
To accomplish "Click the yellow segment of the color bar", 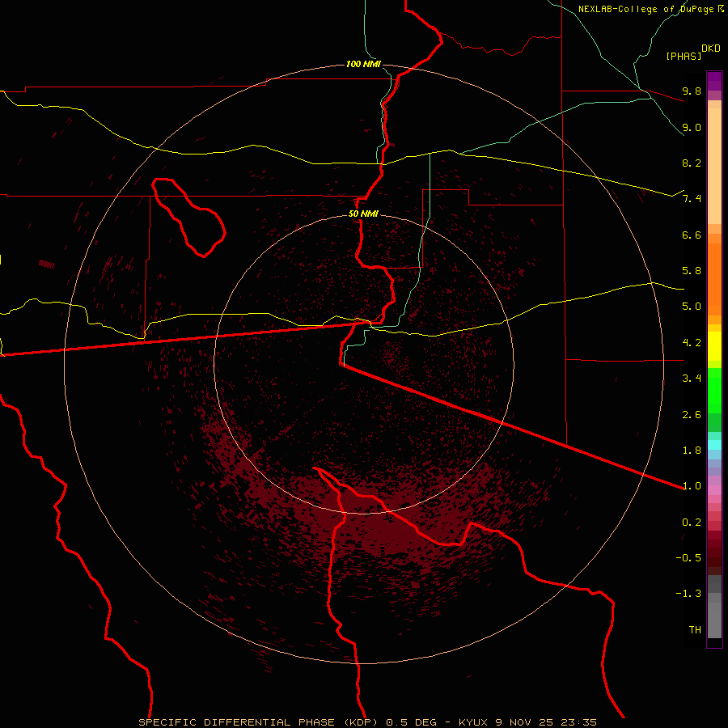I will coord(714,346).
